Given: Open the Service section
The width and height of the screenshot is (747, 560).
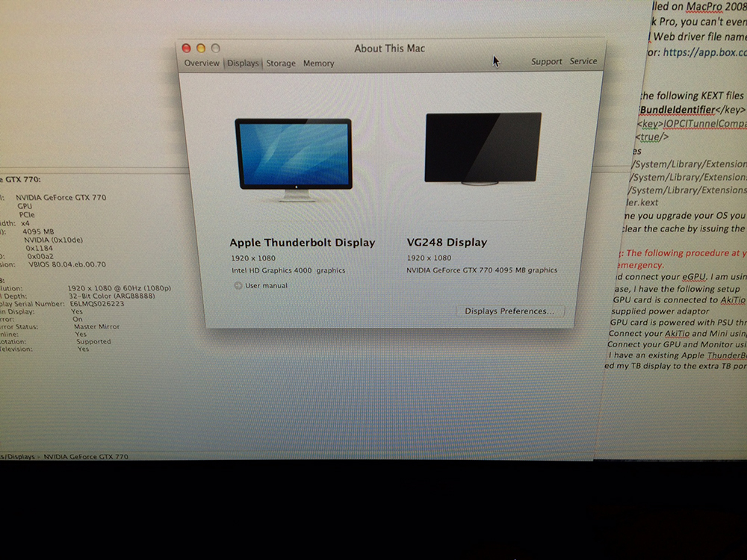Looking at the screenshot, I should [x=583, y=61].
